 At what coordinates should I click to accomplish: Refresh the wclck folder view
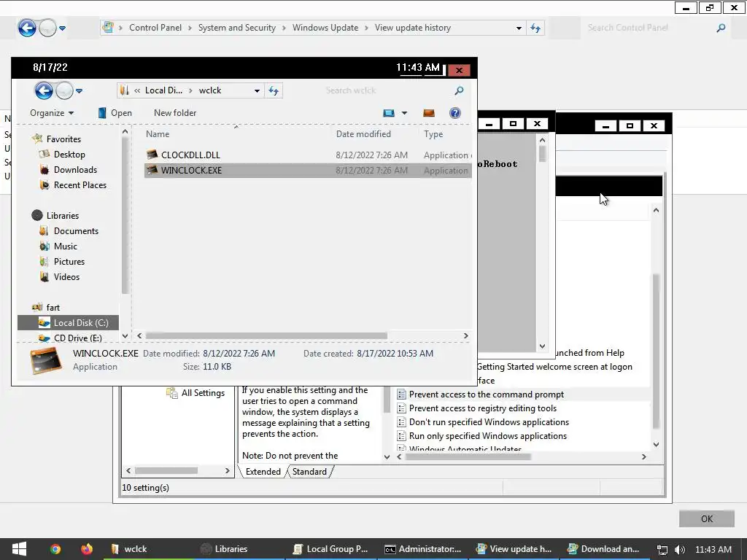coord(274,90)
